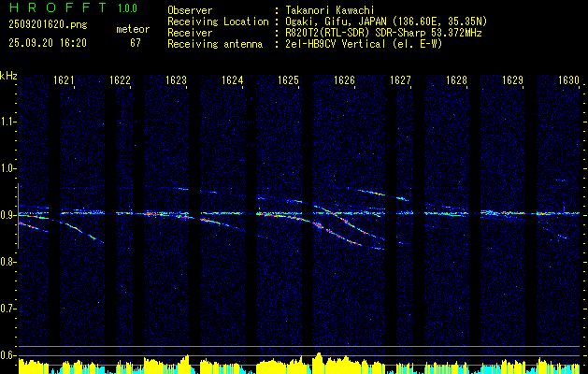
Task: Click the 1.1 kHz axis label
Action: (7, 122)
